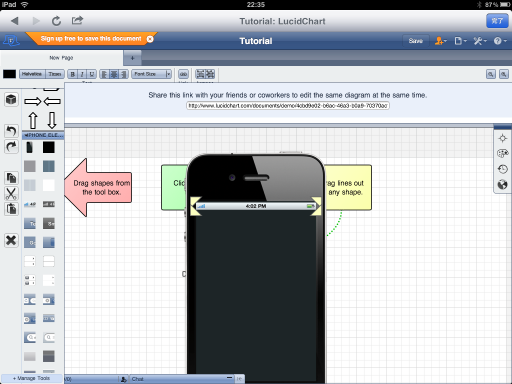Open the revision history clock icon
This screenshot has width=512, height=384.
(x=502, y=169)
